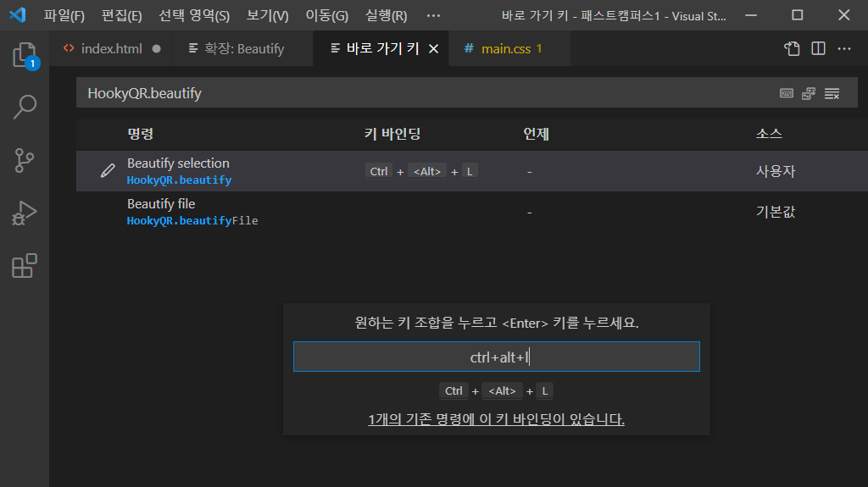Screen dimensions: 868x487
Task: Click the record keys icon in search bar
Action: pos(786,93)
